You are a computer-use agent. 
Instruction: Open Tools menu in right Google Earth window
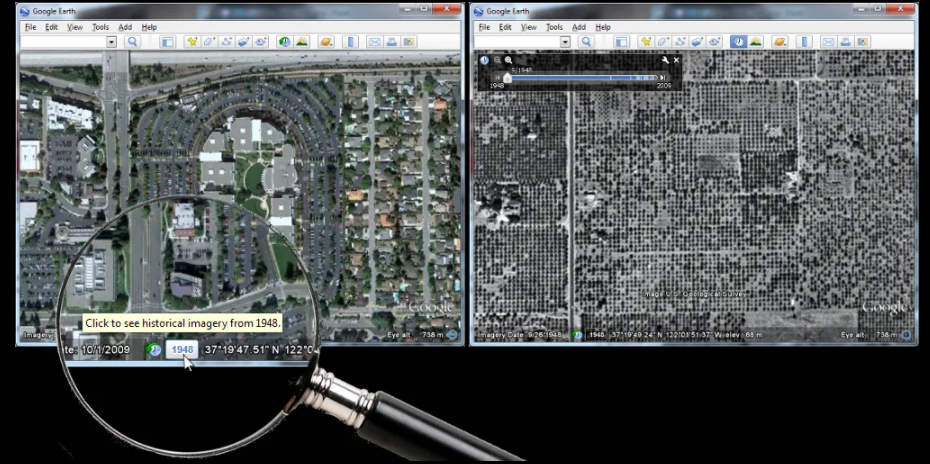[554, 27]
